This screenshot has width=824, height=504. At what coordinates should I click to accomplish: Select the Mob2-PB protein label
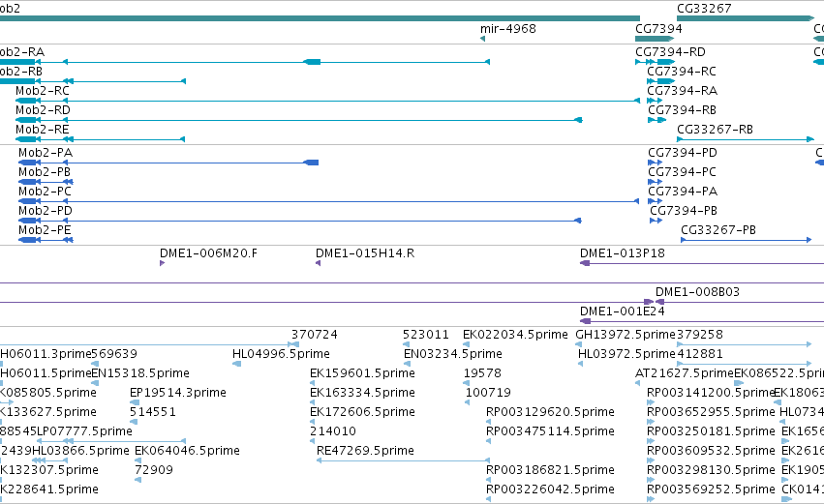(45, 172)
